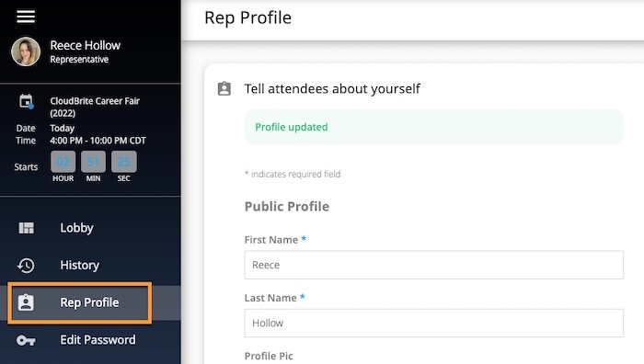Open the Lobby menu item
Image resolution: width=644 pixels, height=364 pixels.
[x=90, y=228]
